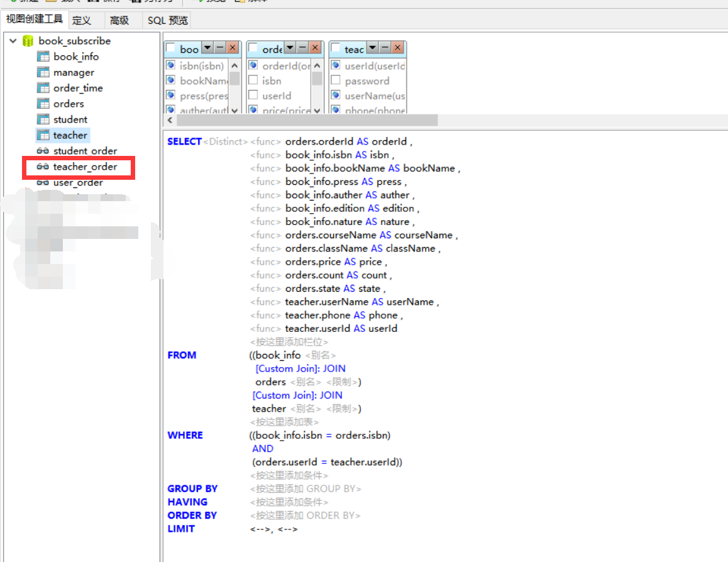Click the order_time table icon
Viewport: 728px width, 562px height.
click(x=43, y=88)
